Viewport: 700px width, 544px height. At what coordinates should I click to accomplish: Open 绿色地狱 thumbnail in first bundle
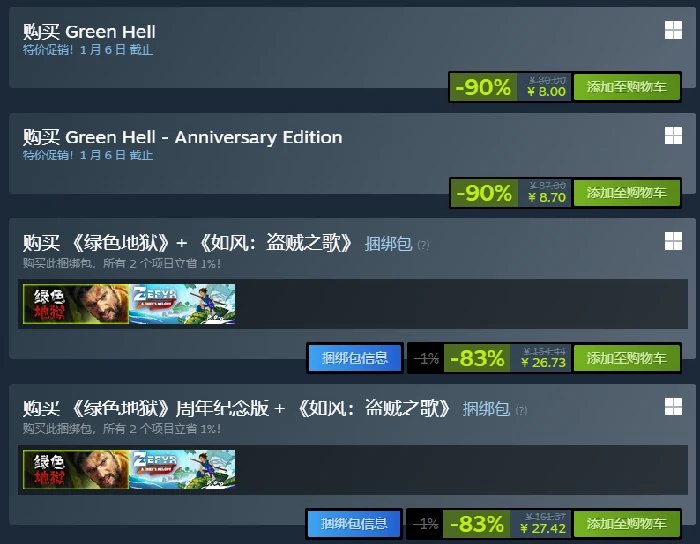coord(76,304)
